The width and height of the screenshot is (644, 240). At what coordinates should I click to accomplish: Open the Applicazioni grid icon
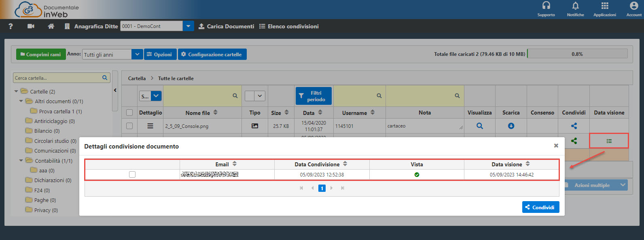pyautogui.click(x=605, y=6)
